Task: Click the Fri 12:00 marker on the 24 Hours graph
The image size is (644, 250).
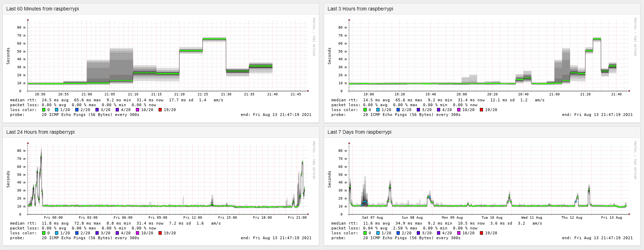Action: click(x=193, y=218)
